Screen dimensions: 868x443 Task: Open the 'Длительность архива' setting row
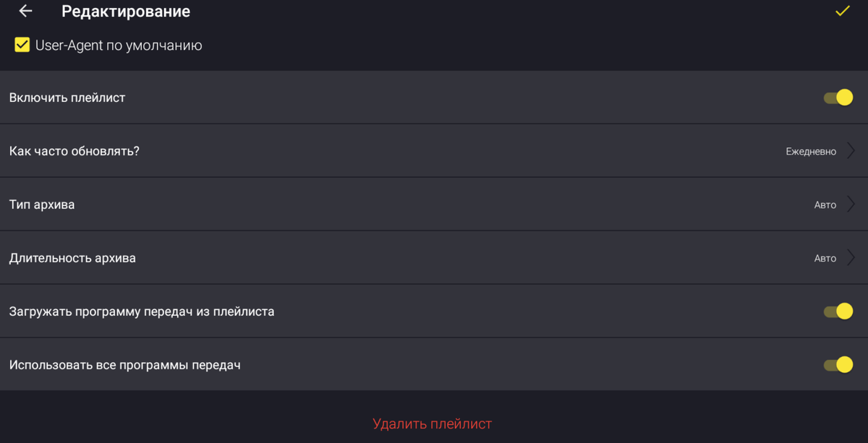pyautogui.click(x=72, y=258)
